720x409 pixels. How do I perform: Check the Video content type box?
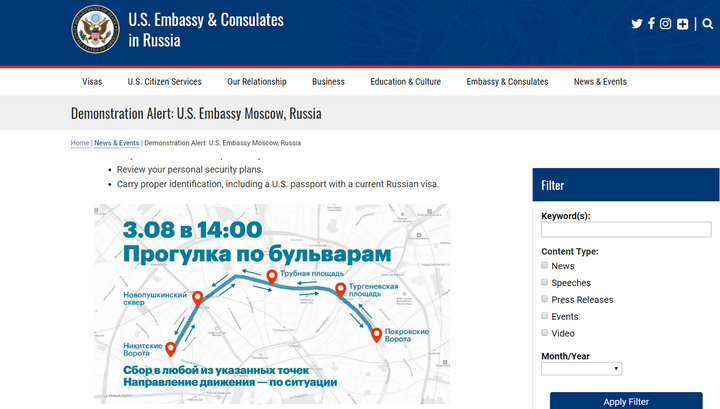[545, 332]
